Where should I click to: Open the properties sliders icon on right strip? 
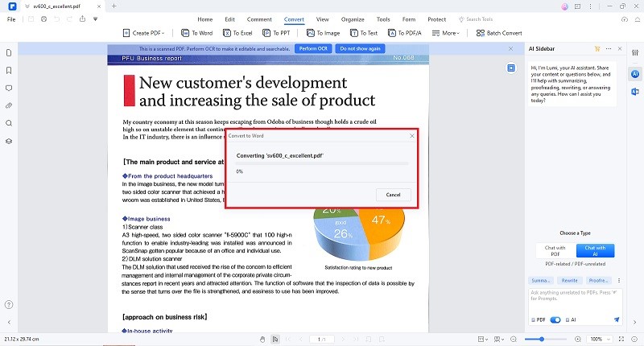(635, 53)
